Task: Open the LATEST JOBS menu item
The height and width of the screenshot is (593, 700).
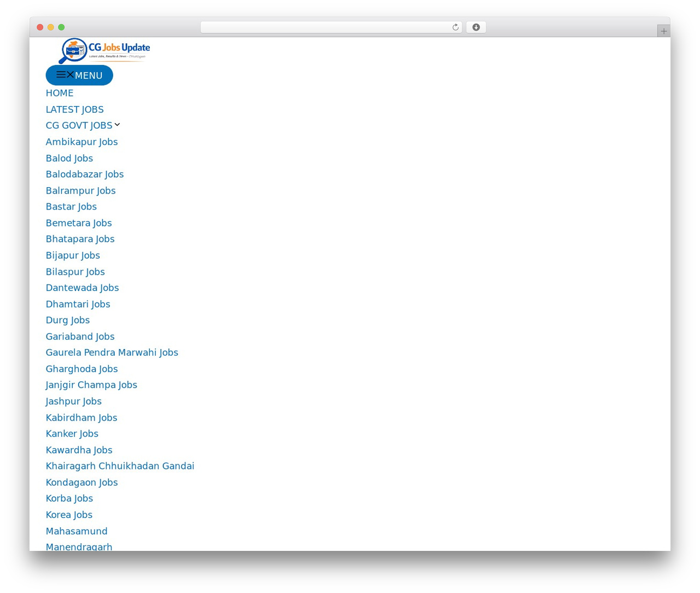Action: (x=74, y=109)
